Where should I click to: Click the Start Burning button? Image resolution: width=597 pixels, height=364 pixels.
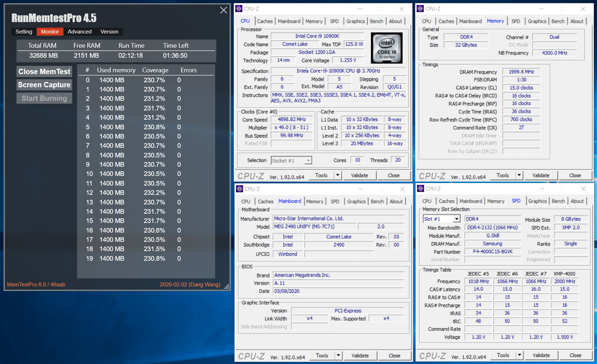pyautogui.click(x=44, y=98)
